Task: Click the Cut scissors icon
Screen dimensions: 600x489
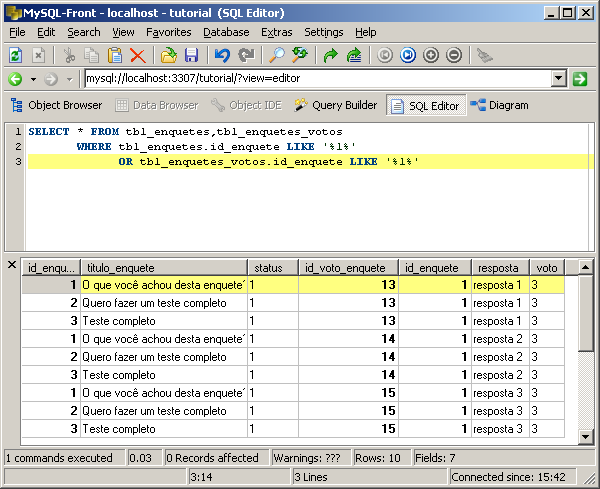Action: click(69, 55)
